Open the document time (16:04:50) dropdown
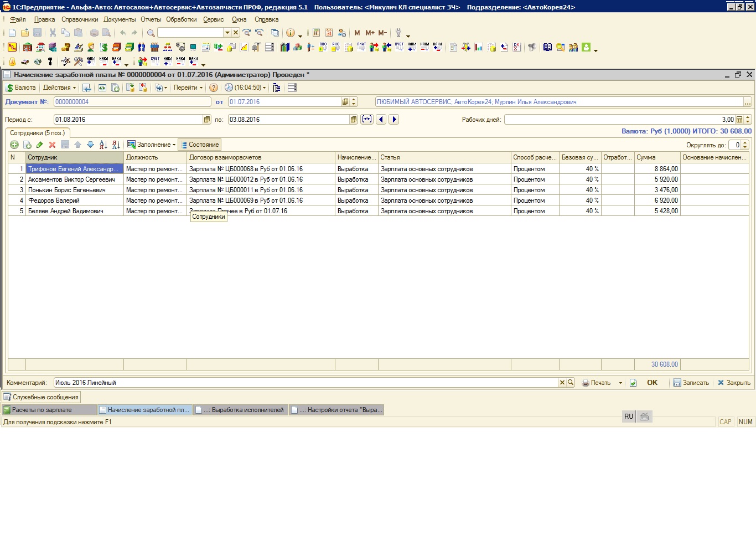 (x=245, y=88)
